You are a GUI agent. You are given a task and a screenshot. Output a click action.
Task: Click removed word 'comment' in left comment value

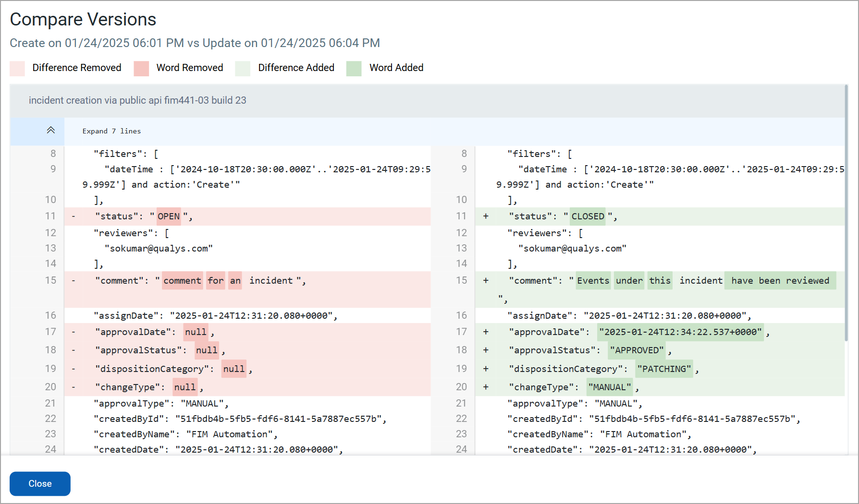(183, 281)
